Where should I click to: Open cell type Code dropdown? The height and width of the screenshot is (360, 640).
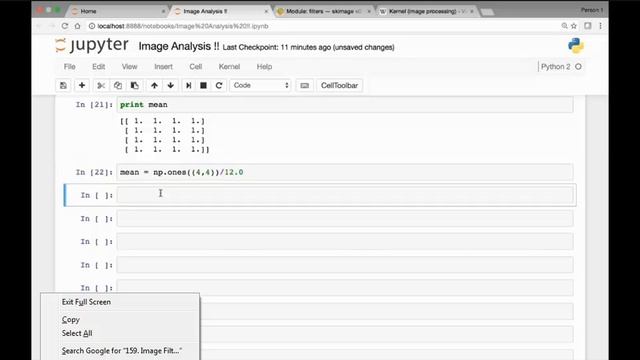pos(260,85)
